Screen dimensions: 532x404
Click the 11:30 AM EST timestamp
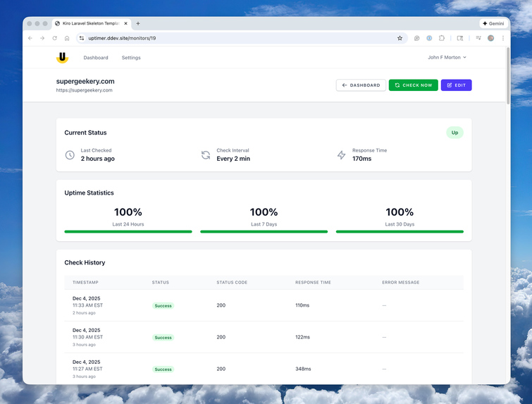87,337
